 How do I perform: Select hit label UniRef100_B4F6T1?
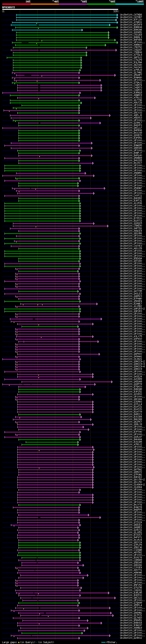tap(131, 538)
